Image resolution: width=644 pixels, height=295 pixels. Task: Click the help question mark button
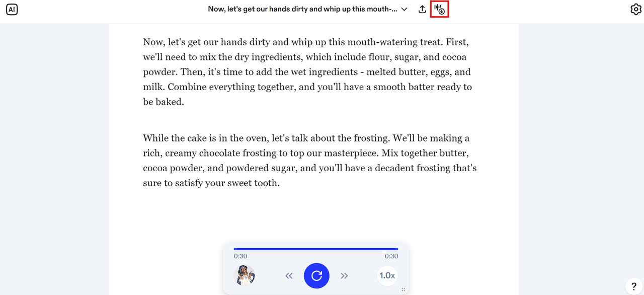pos(633,286)
